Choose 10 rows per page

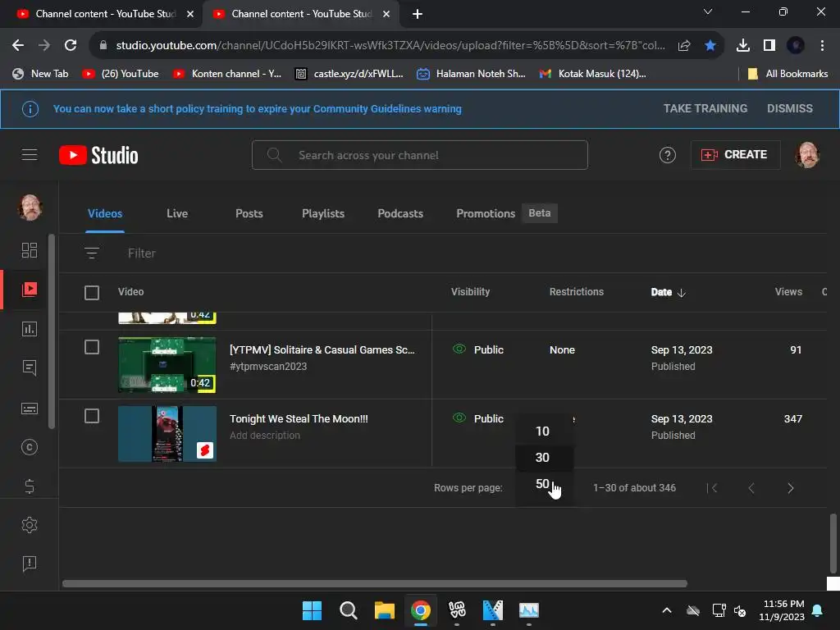[543, 431]
